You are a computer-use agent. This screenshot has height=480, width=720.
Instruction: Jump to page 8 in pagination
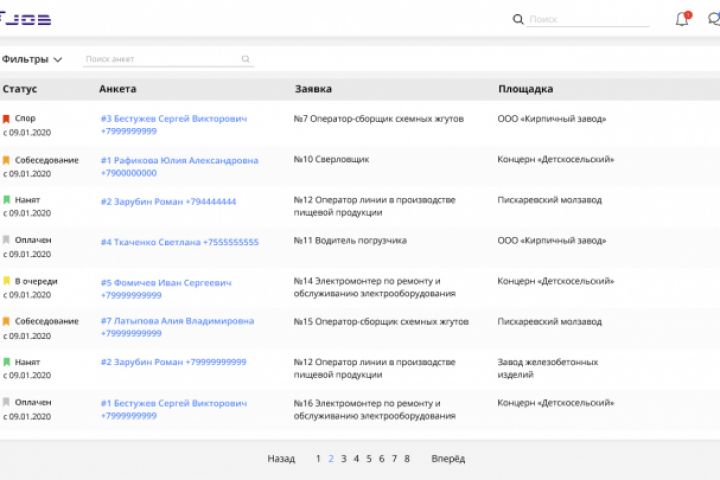(407, 459)
